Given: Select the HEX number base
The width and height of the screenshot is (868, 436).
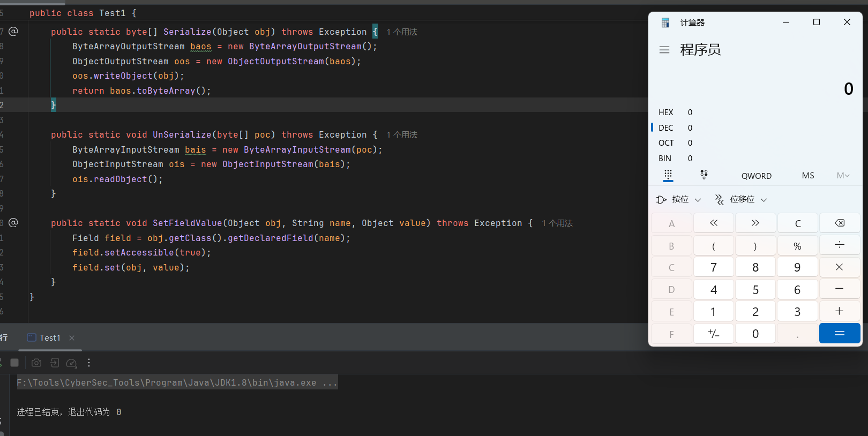Looking at the screenshot, I should (x=666, y=112).
